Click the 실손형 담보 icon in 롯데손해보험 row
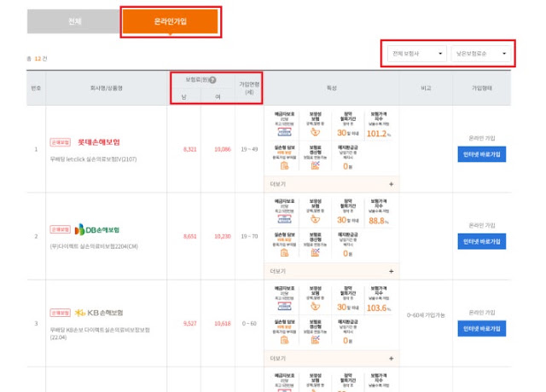The width and height of the screenshot is (546, 392). pyautogui.click(x=284, y=165)
